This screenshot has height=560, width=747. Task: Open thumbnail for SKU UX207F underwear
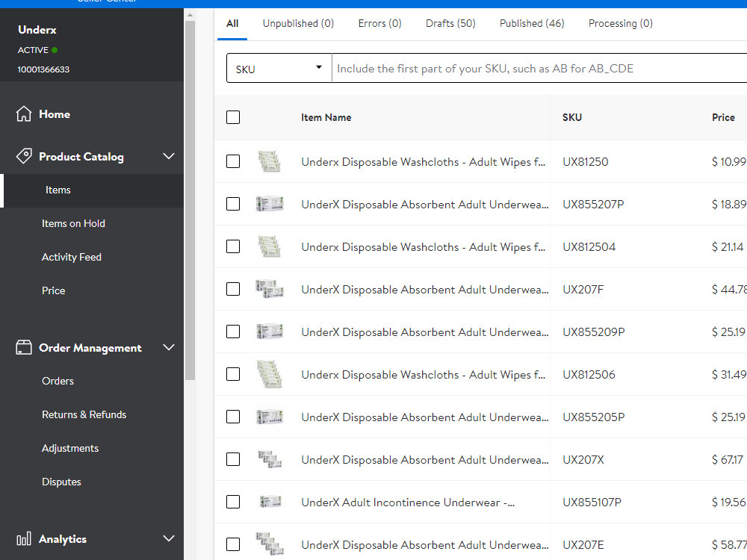[x=270, y=289]
